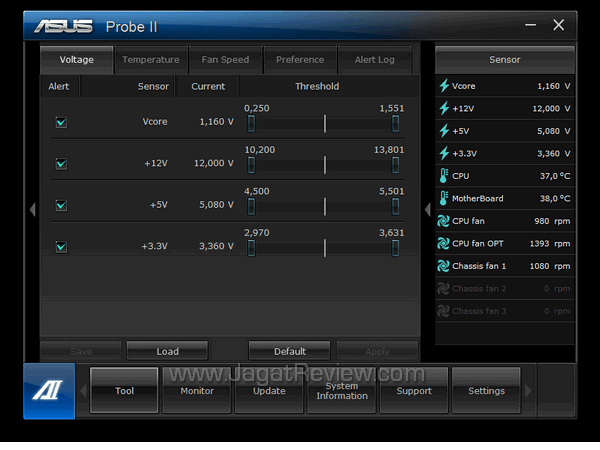This screenshot has width=600, height=450.
Task: Switch to the Temperature tab
Action: 150,60
